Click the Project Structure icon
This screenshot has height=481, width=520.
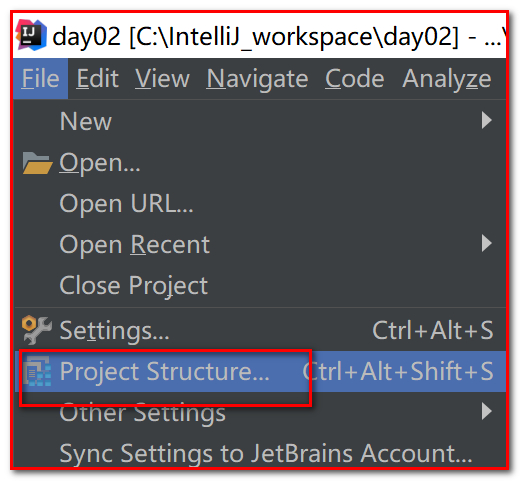(37, 371)
